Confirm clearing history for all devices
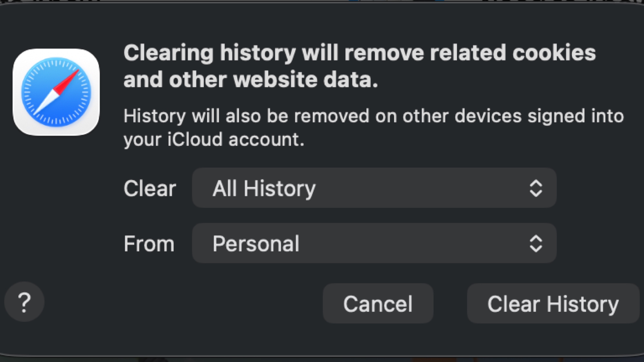This screenshot has height=362, width=644. coord(553,304)
